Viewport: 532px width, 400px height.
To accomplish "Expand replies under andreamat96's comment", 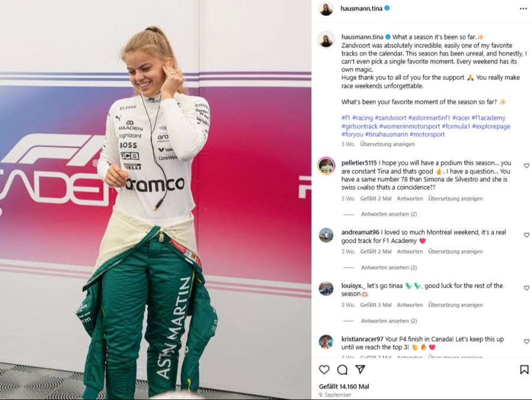I will point(389,267).
